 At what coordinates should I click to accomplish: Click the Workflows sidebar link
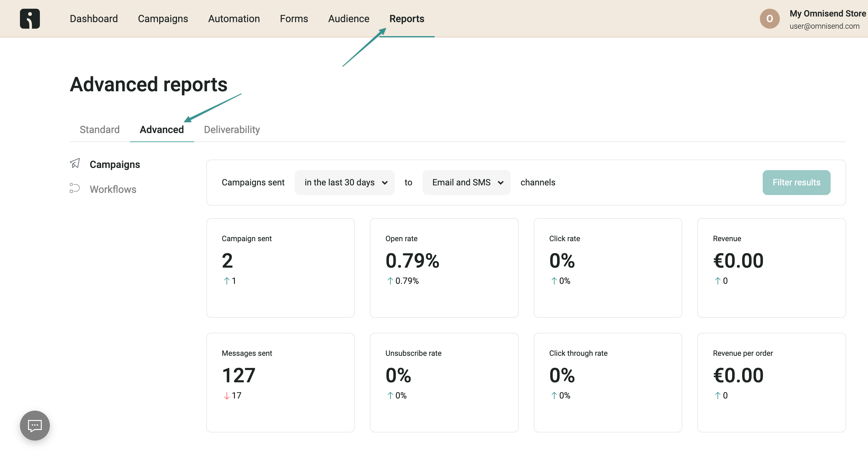coord(112,189)
